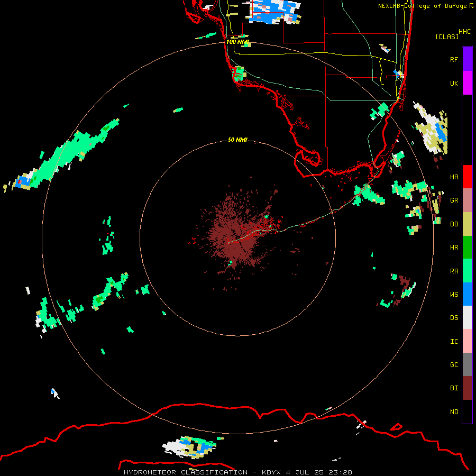Click the "UK" legend label

[454, 83]
